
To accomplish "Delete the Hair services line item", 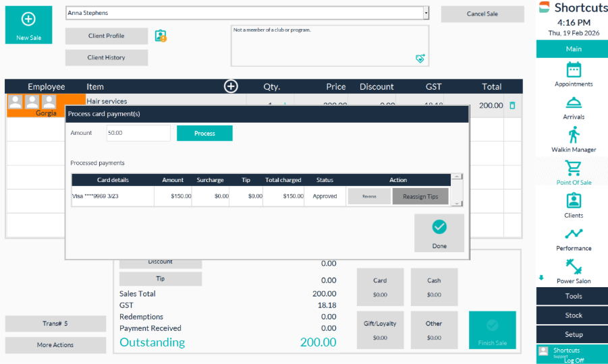I will (512, 105).
